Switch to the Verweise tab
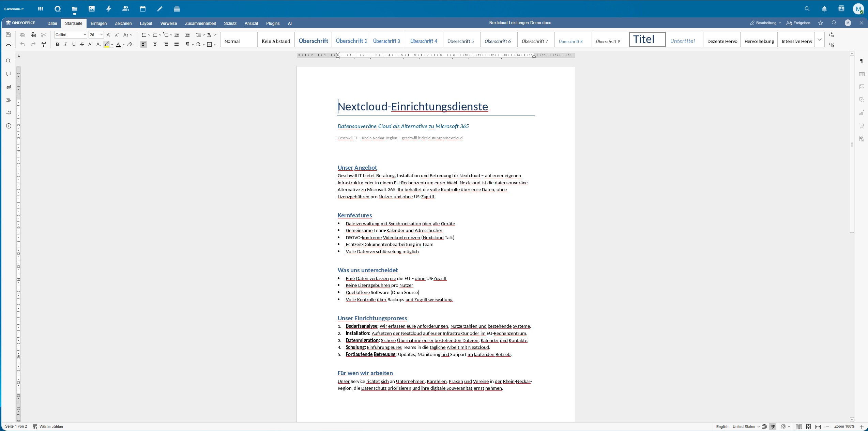The image size is (868, 431). [x=168, y=23]
